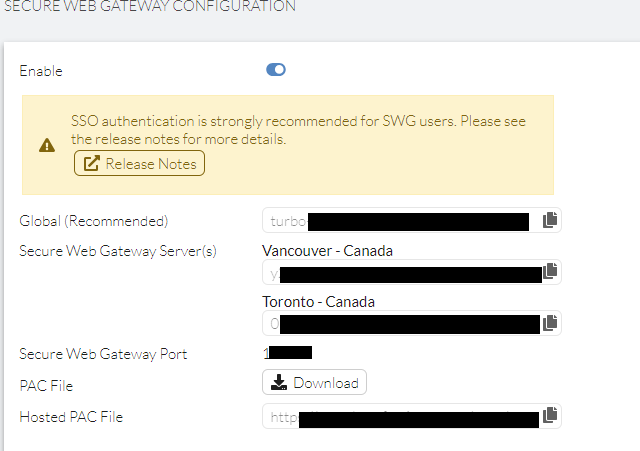Toggle the Enable switch
The width and height of the screenshot is (640, 451).
pyautogui.click(x=276, y=70)
